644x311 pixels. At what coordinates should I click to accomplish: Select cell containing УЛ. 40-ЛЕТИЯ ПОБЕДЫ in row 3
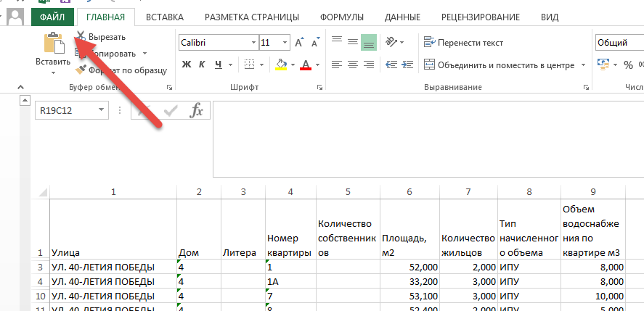pyautogui.click(x=113, y=268)
